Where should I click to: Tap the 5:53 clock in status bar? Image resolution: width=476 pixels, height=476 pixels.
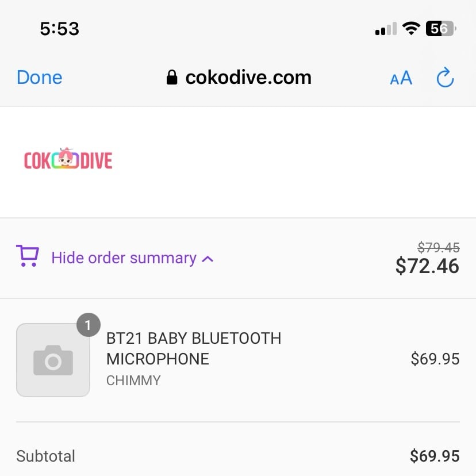click(60, 29)
